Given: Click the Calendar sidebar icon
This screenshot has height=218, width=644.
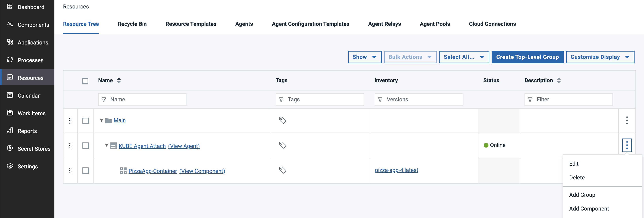Looking at the screenshot, I should (x=10, y=95).
